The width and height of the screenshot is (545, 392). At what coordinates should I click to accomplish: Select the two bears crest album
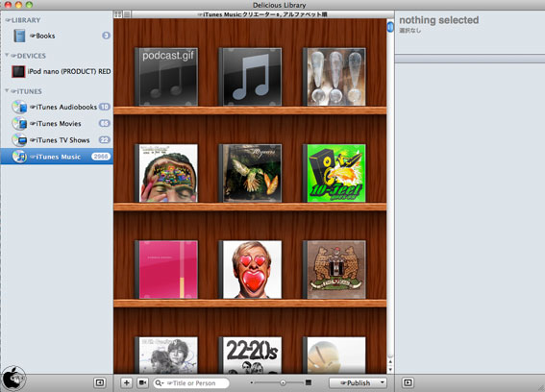pos(334,269)
